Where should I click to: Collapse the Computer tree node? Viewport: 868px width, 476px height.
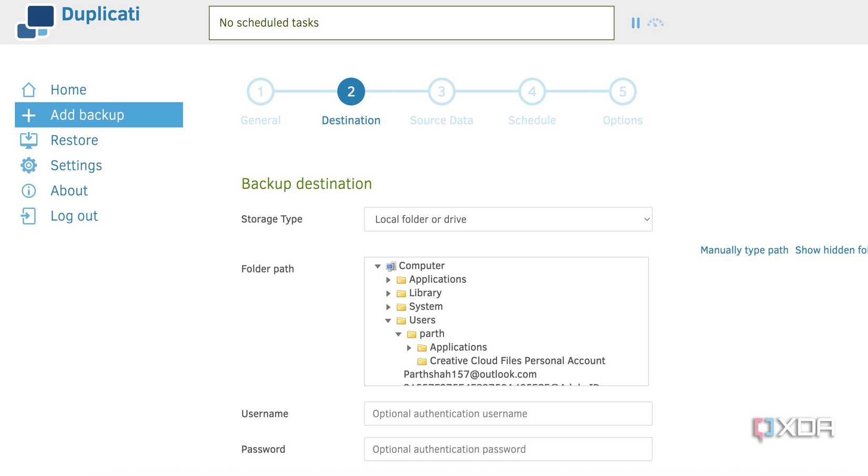click(x=378, y=266)
